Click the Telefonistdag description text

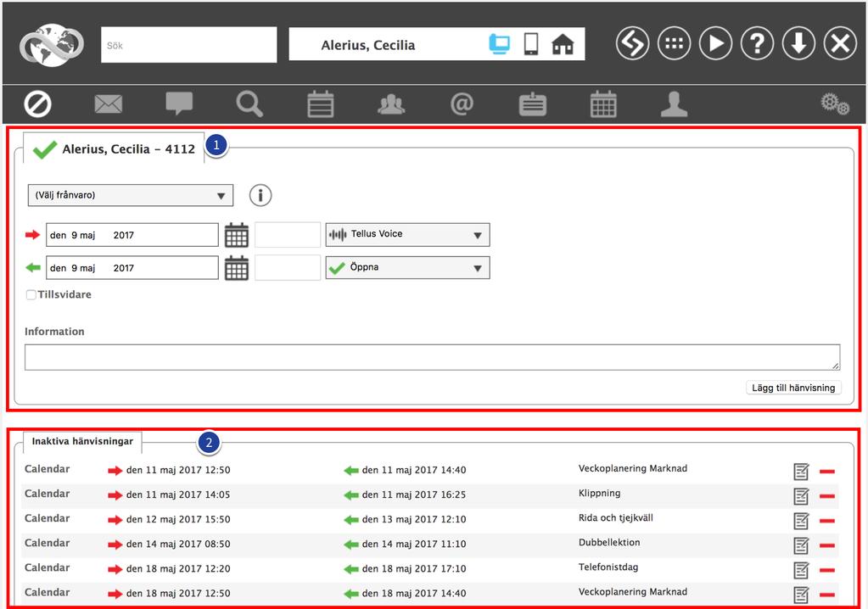[608, 567]
